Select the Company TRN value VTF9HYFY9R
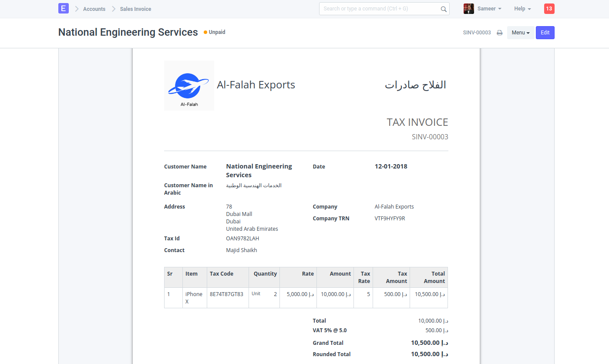609x364 pixels. point(390,219)
